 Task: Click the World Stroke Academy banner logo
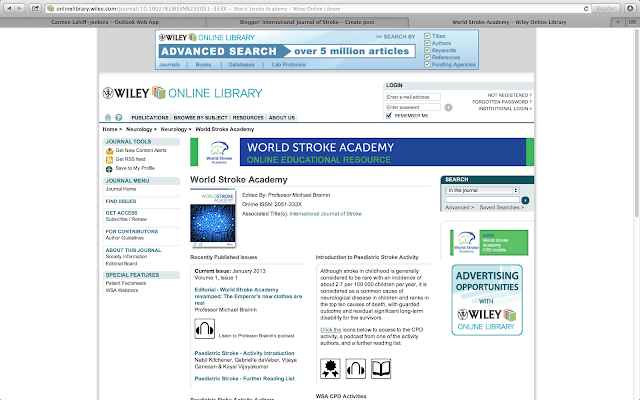pyautogui.click(x=219, y=152)
